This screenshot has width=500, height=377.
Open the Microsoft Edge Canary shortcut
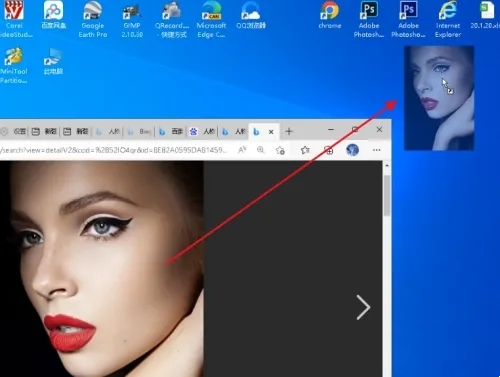[211, 19]
